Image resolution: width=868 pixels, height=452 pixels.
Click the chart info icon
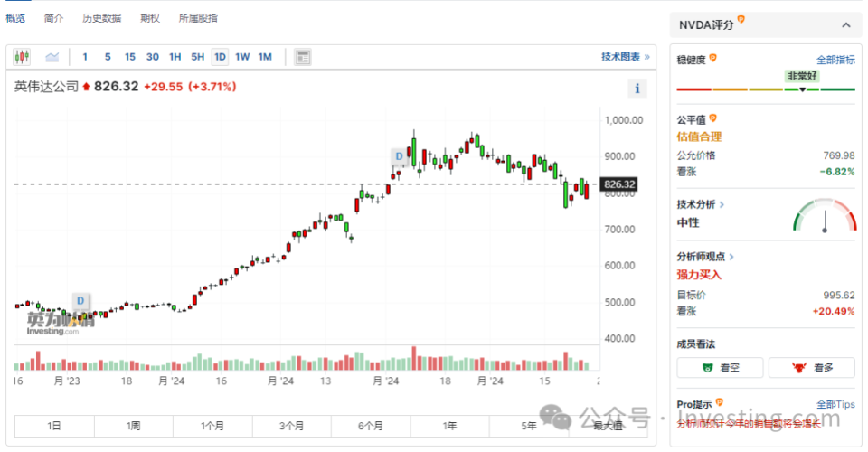tap(637, 89)
